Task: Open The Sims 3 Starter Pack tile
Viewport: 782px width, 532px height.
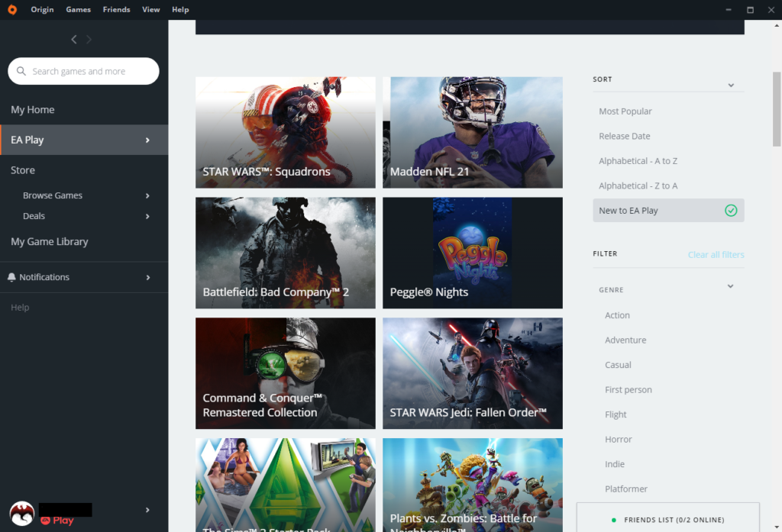Action: (x=286, y=485)
